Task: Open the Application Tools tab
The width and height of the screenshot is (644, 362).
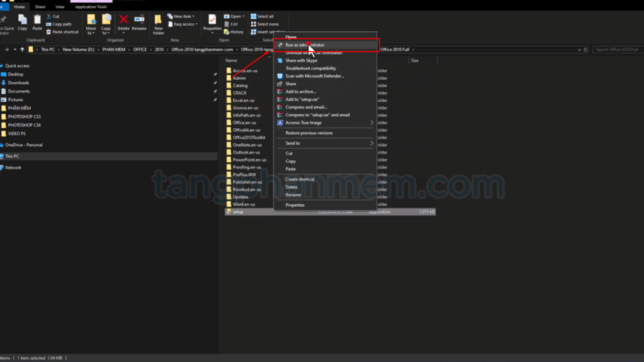Action: 91,6
